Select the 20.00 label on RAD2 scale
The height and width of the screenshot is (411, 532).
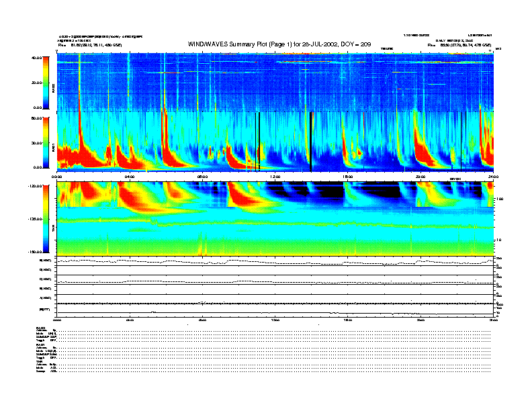point(36,83)
